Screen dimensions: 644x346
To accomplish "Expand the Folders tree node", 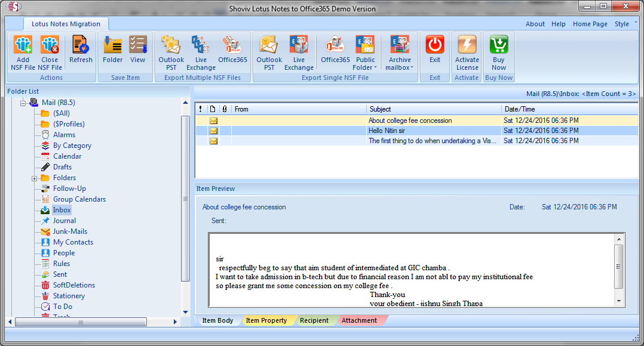I will pyautogui.click(x=35, y=178).
